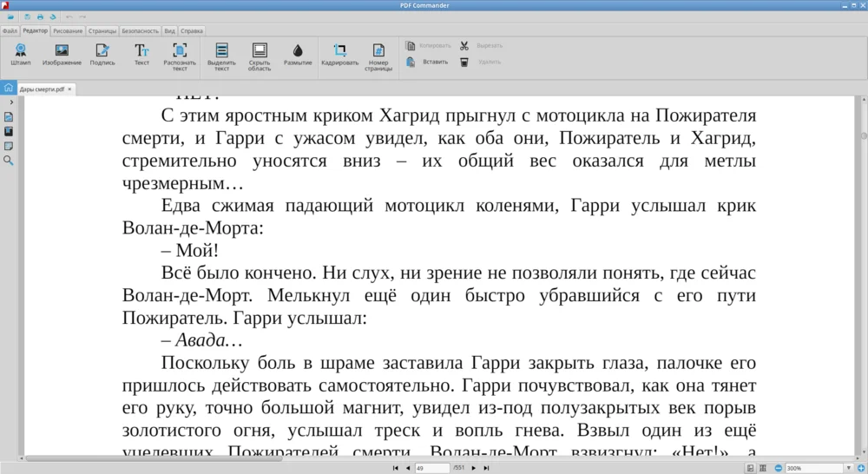Open the Безопасность ribbon tab
The width and height of the screenshot is (868, 474).
click(140, 30)
